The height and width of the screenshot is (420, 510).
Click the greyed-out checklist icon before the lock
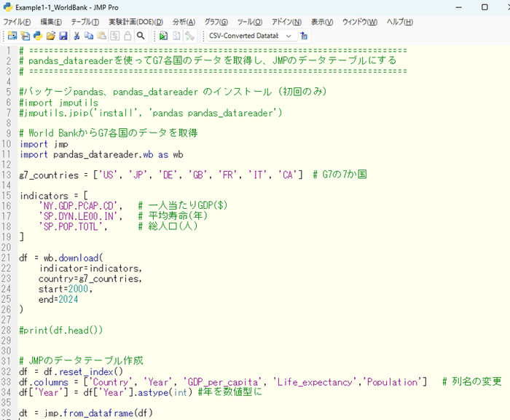[x=115, y=36]
